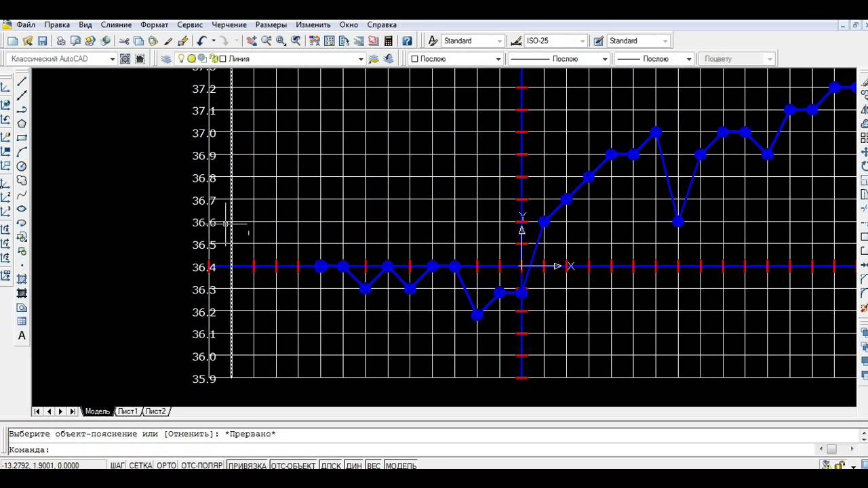Image resolution: width=868 pixels, height=488 pixels.
Task: Open the color control Послою dropdown
Action: 455,59
